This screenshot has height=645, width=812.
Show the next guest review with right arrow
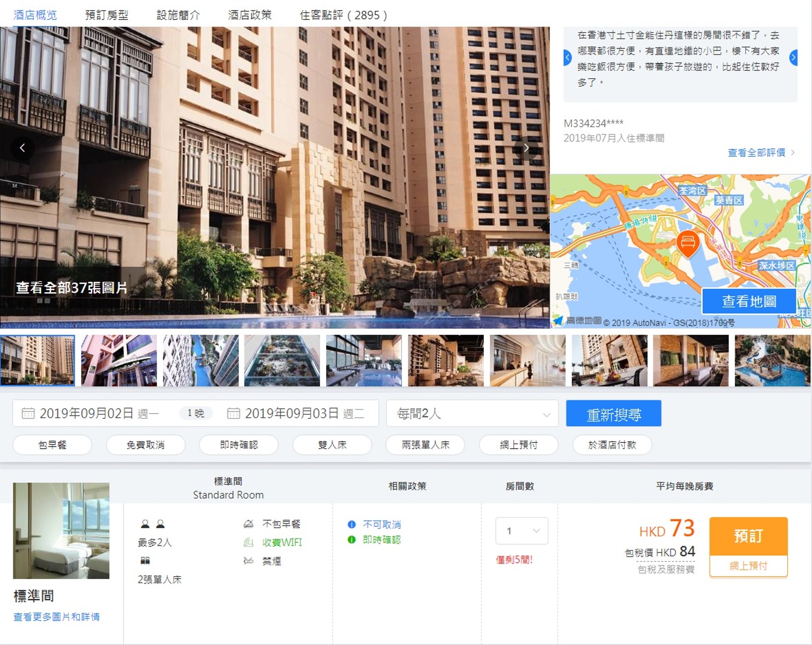793,57
